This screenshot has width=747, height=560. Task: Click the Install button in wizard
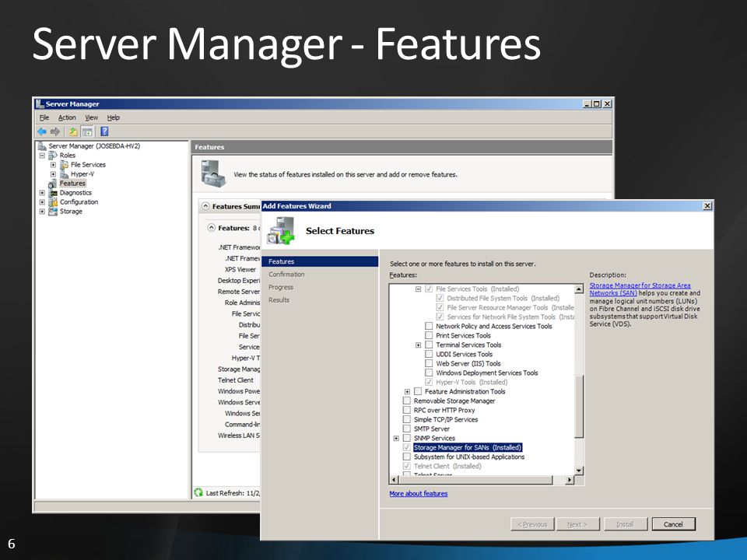click(x=625, y=524)
